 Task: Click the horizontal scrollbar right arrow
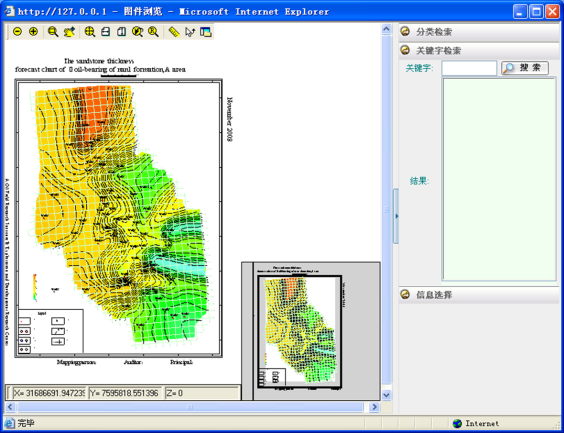pos(374,407)
